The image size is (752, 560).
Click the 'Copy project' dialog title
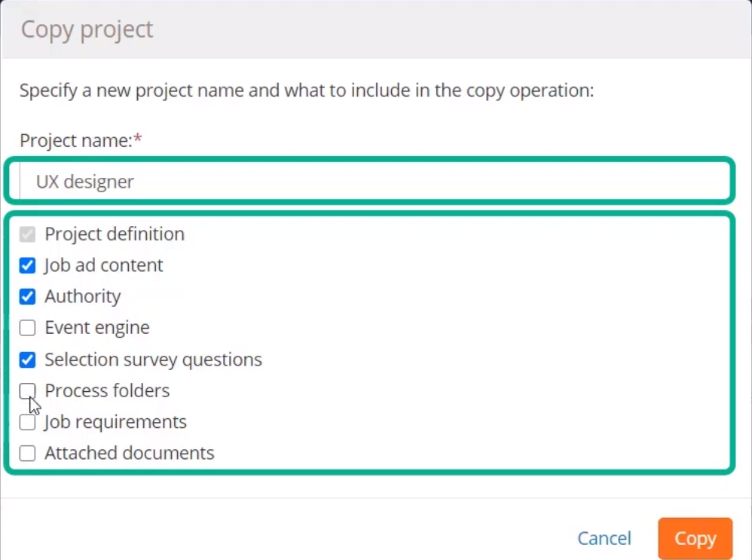coord(87,29)
